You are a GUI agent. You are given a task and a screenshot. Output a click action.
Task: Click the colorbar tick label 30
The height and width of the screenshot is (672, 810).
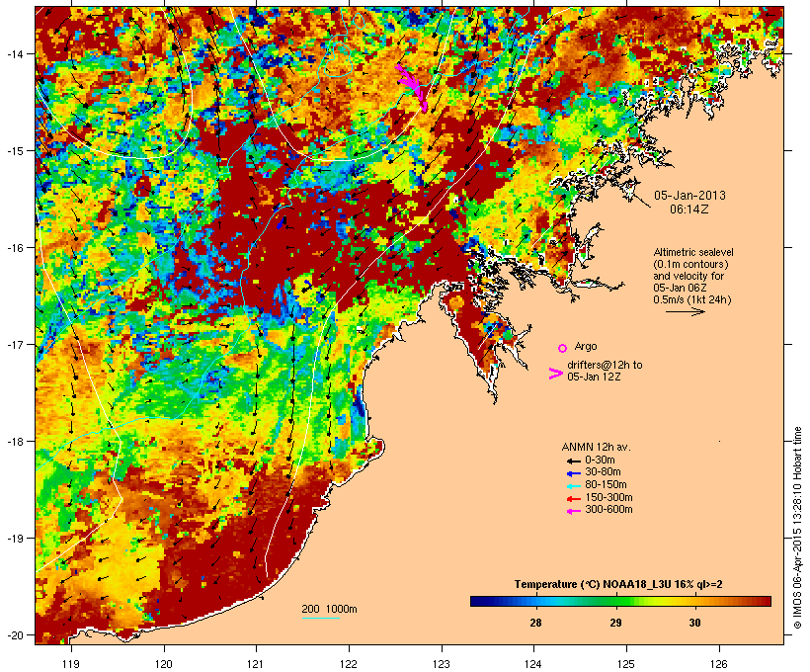[x=694, y=623]
